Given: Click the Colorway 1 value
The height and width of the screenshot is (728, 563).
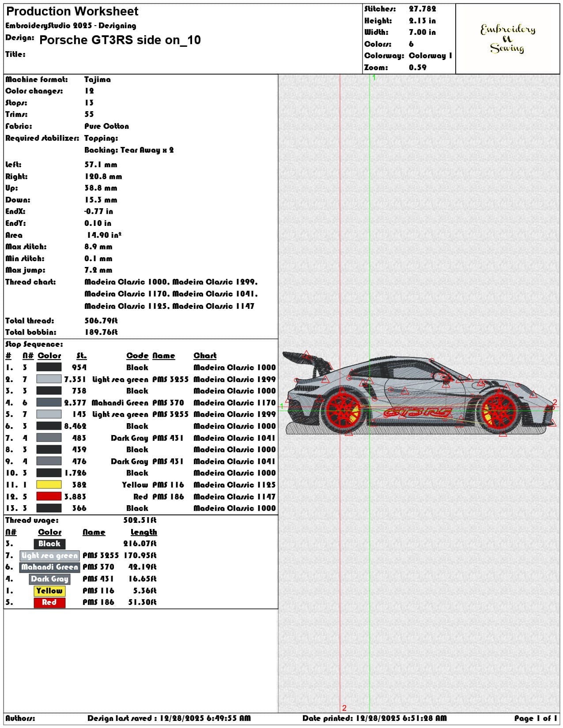Looking at the screenshot, I should (x=431, y=56).
